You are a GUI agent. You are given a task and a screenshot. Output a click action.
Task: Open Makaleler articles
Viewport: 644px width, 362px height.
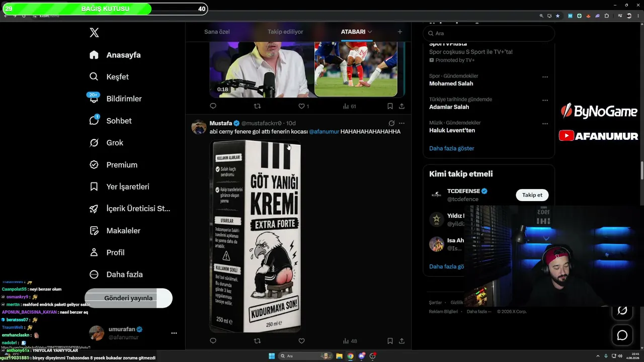(114, 231)
